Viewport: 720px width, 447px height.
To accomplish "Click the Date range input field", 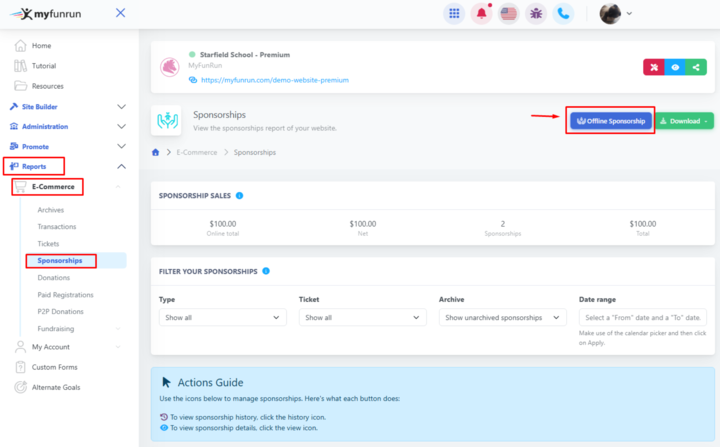I will tap(642, 317).
